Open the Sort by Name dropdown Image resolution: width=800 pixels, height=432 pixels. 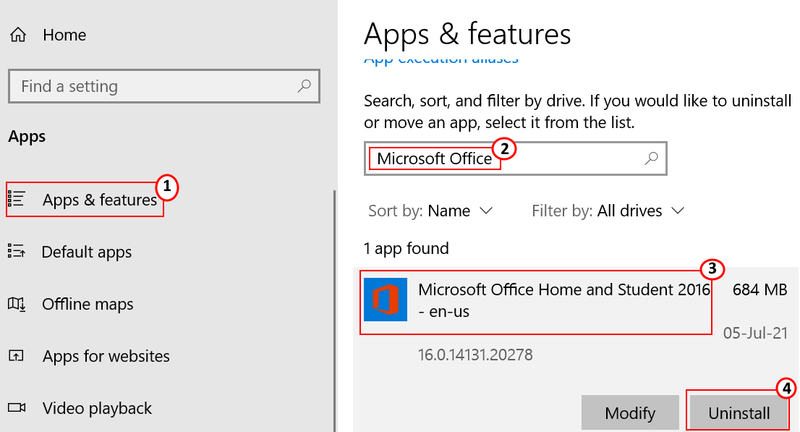pyautogui.click(x=430, y=211)
